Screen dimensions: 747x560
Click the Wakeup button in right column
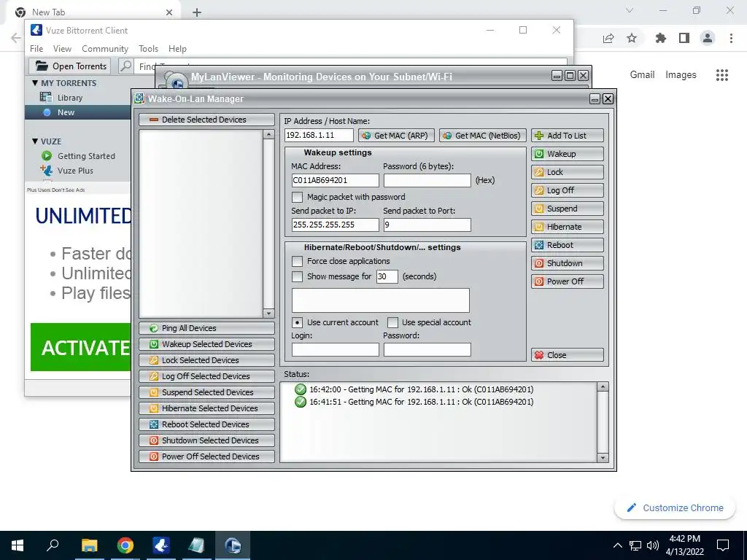click(x=568, y=154)
